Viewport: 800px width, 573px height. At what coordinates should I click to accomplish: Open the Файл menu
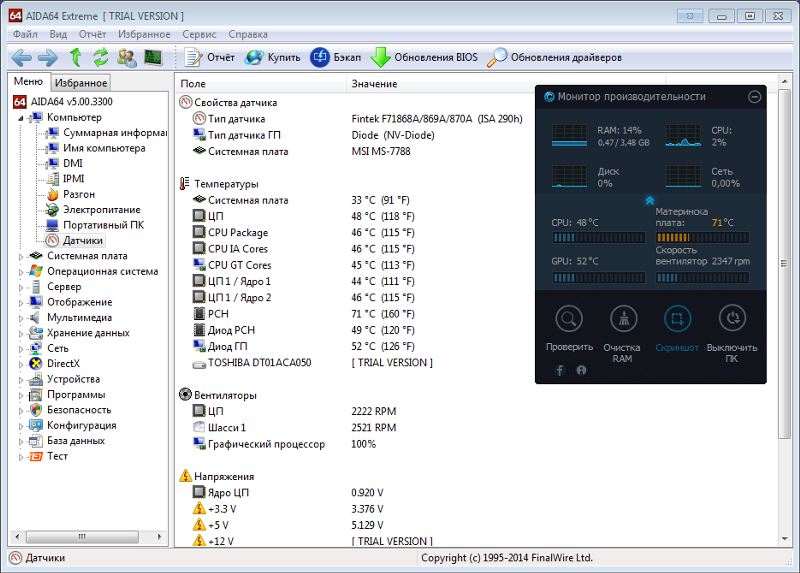pyautogui.click(x=25, y=34)
